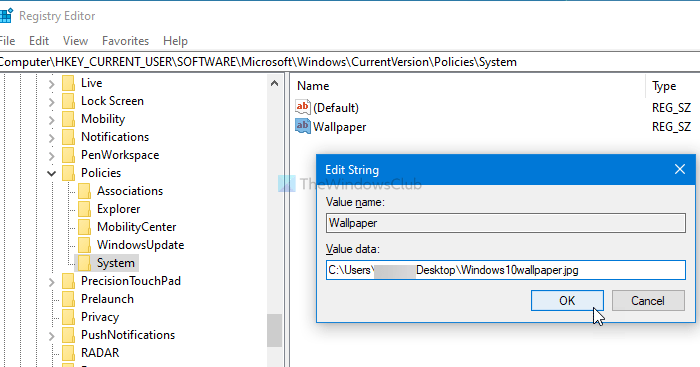
Task: Open the Favorites menu
Action: 125,41
